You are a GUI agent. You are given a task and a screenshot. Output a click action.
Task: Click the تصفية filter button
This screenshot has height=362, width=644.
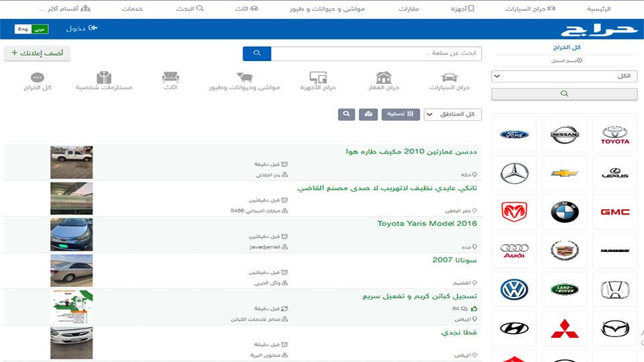pyautogui.click(x=400, y=114)
